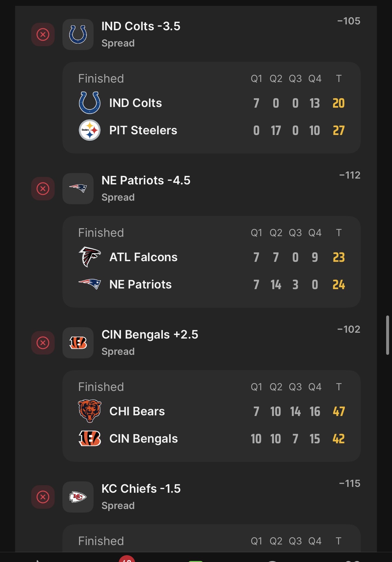Open the -105 odds on the Colts bet
Viewport: 392px width, 562px height.
tap(349, 21)
